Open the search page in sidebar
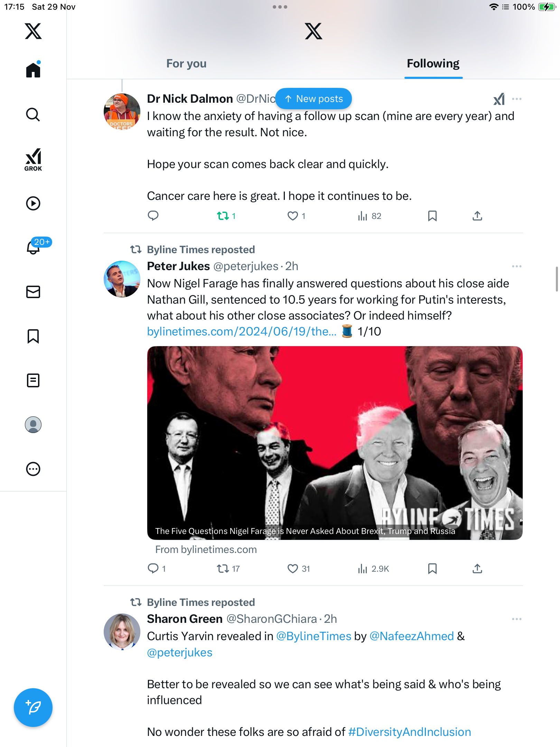The image size is (560, 747). pos(33,114)
